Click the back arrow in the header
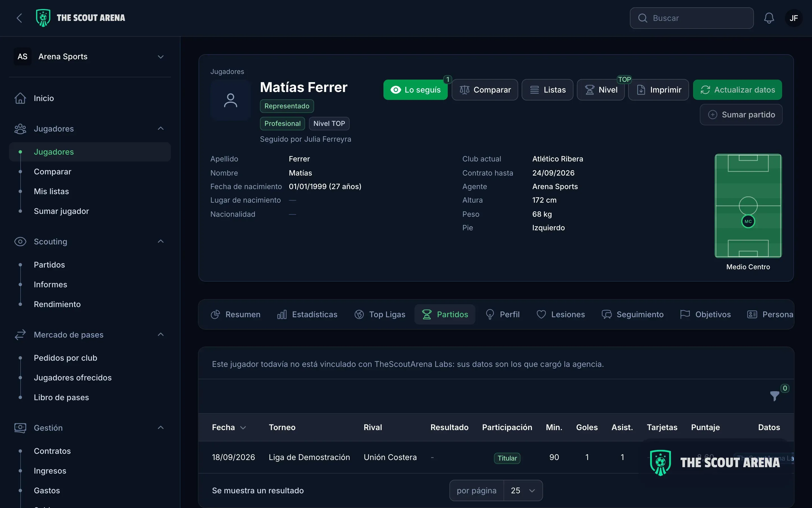This screenshot has width=812, height=508. coord(19,18)
